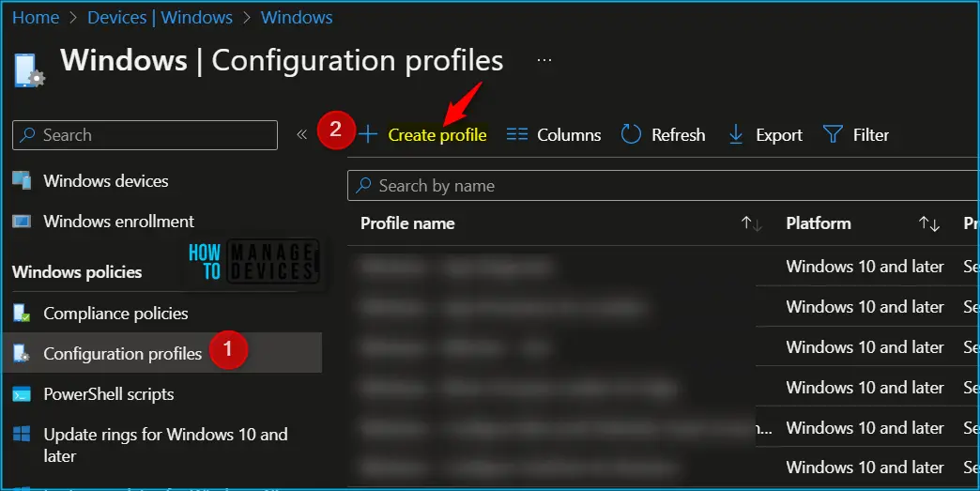Toggle sort arrows on Platform column
The width and height of the screenshot is (980, 491).
tap(929, 223)
